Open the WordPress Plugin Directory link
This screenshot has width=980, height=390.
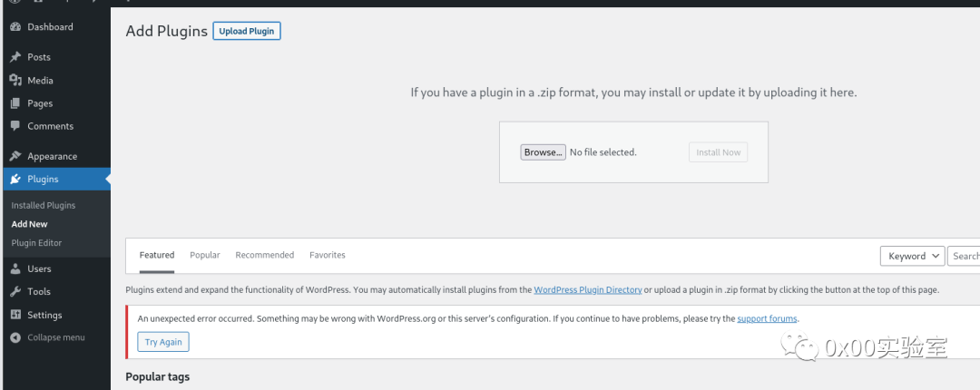[588, 290]
